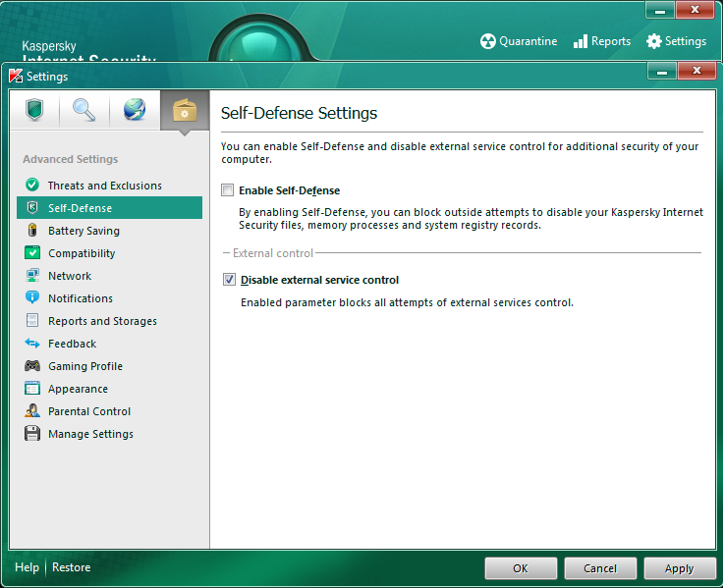Close the Kaspersky main window

pos(695,9)
